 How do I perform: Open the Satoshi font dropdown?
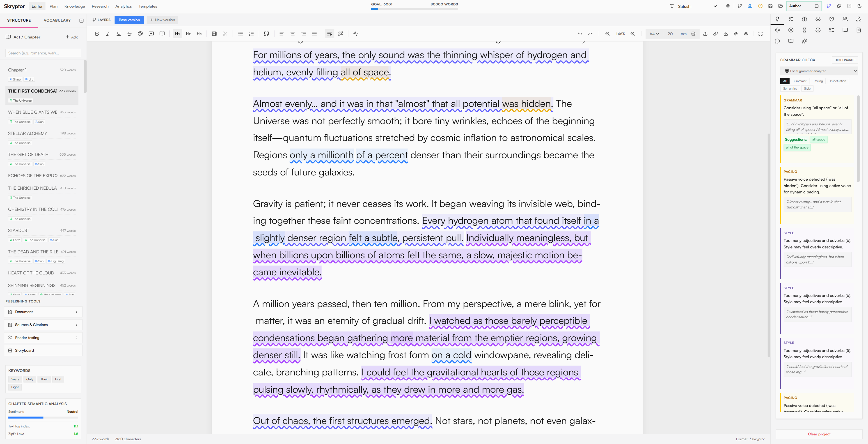[693, 6]
